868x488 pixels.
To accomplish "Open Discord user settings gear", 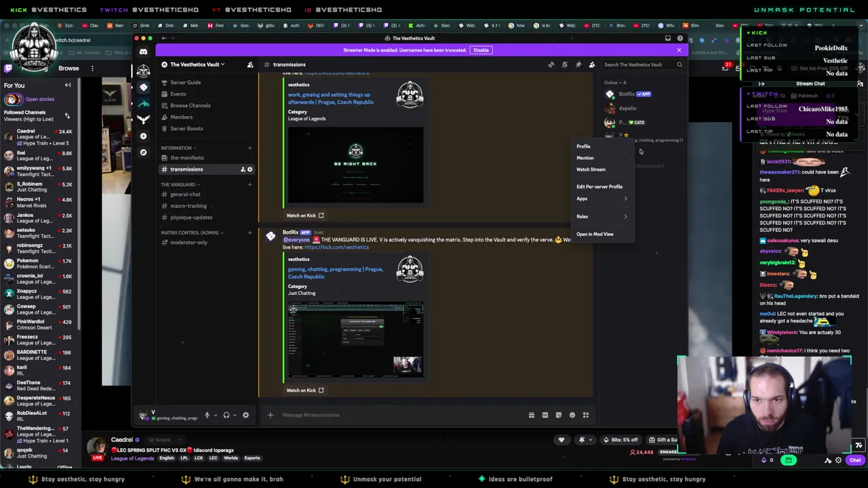I will (245, 415).
